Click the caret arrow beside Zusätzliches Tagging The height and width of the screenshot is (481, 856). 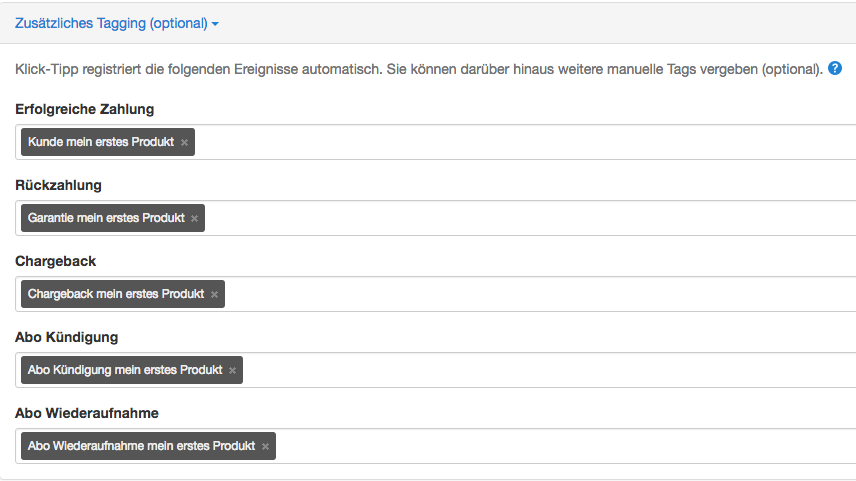[215, 24]
